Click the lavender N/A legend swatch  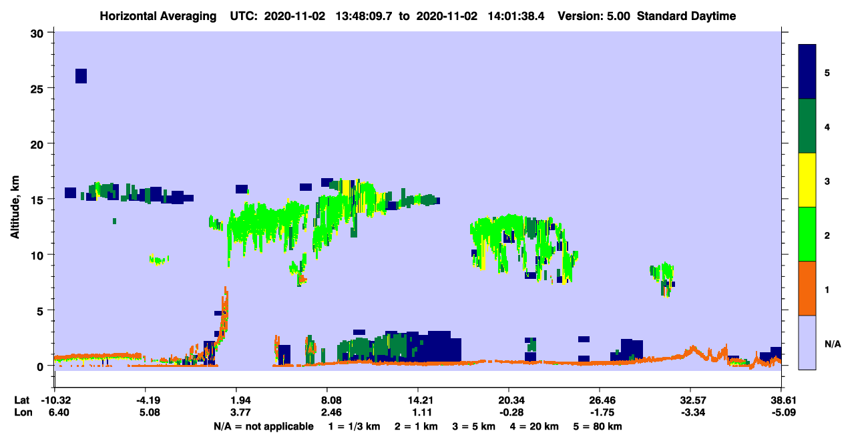[808, 342]
